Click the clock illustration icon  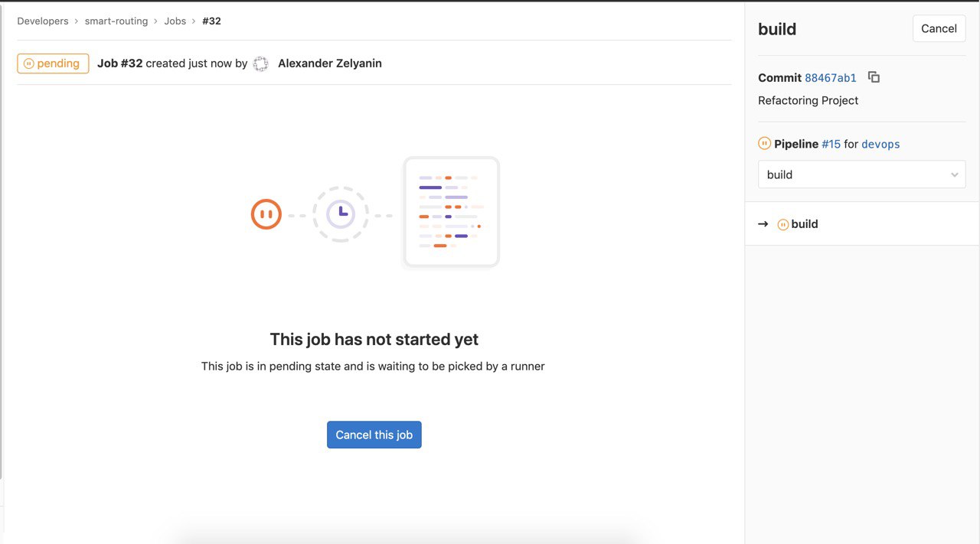click(x=341, y=214)
